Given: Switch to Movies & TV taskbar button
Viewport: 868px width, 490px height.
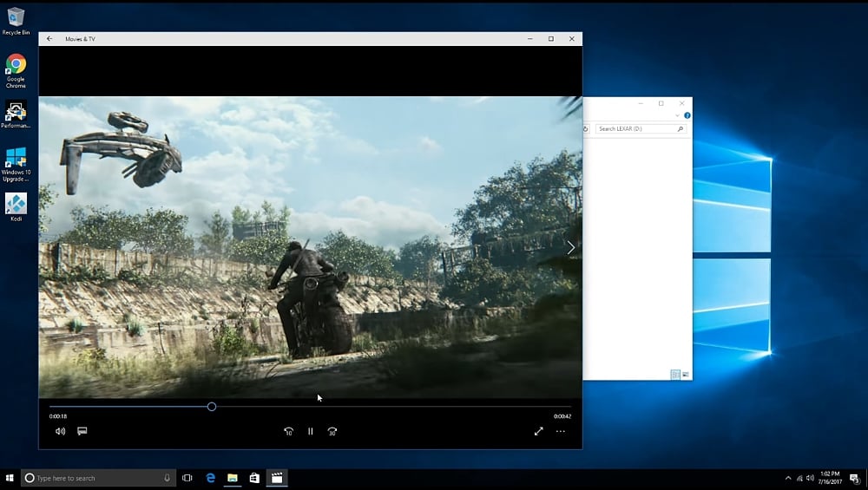Looking at the screenshot, I should coord(277,478).
